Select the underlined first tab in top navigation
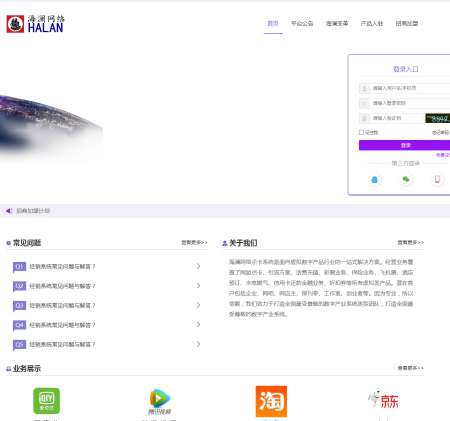 tap(273, 23)
